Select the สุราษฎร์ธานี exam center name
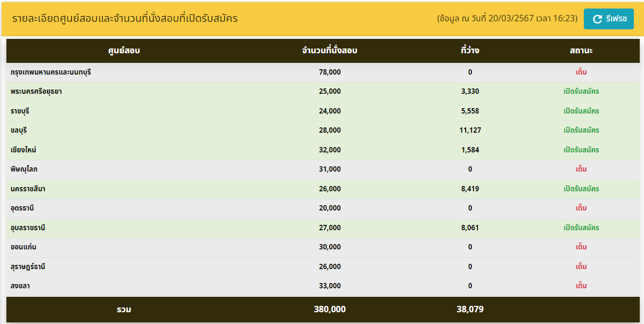This screenshot has height=324, width=644. click(28, 266)
